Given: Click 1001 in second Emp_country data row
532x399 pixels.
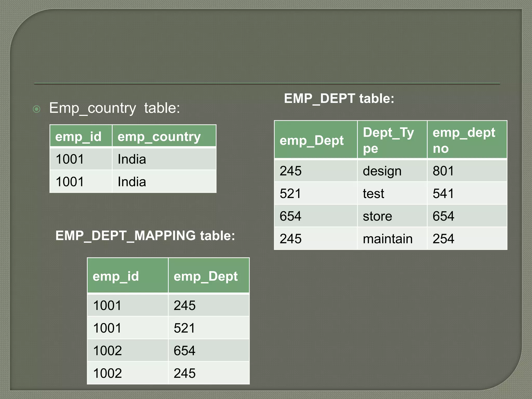Looking at the screenshot, I should pyautogui.click(x=81, y=181).
